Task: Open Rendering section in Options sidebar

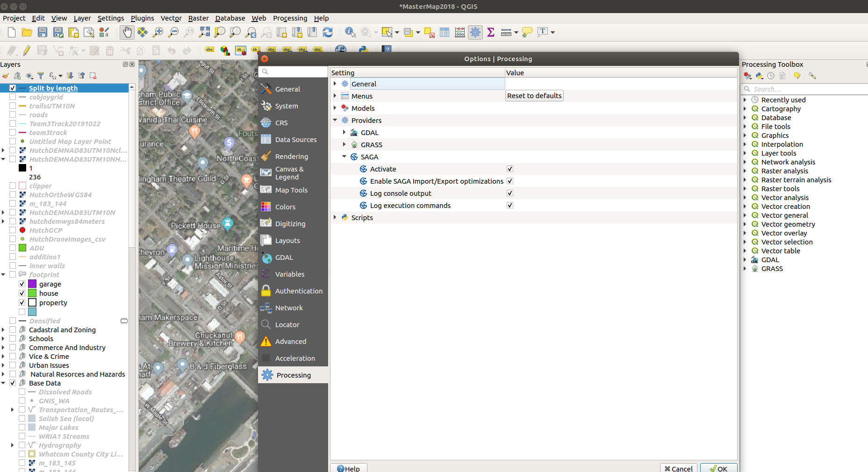Action: (293, 156)
